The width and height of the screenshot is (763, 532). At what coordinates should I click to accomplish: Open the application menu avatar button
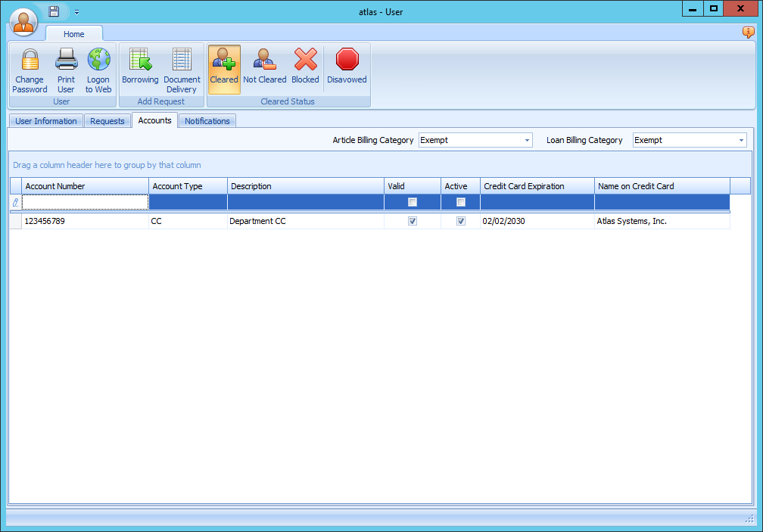(x=23, y=21)
